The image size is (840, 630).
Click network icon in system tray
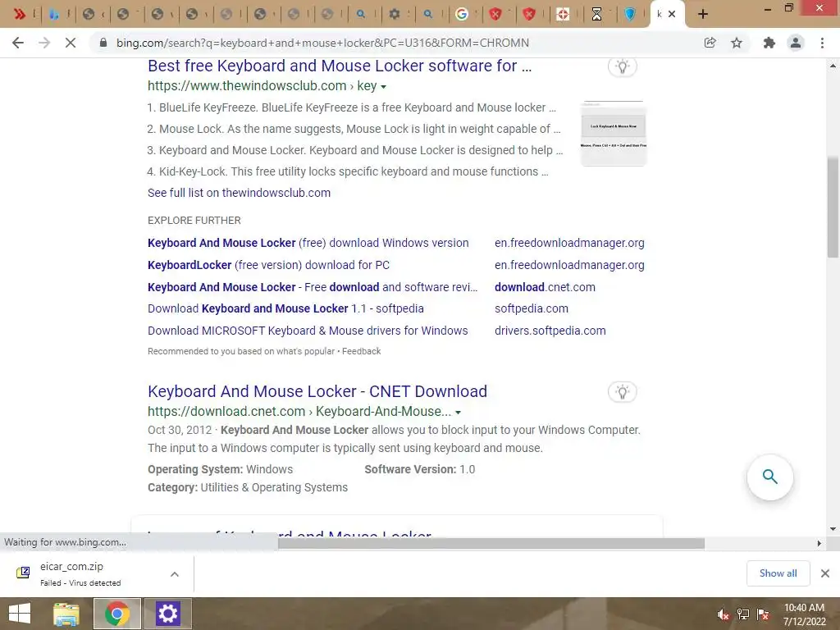coord(743,614)
